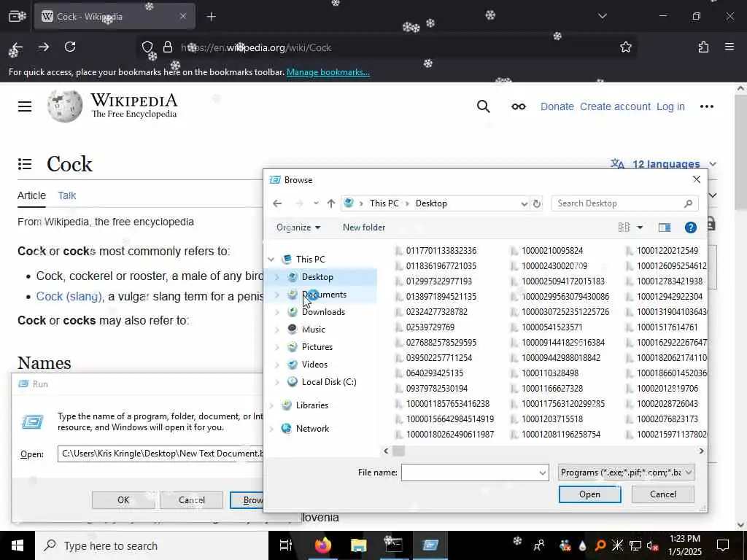
Task: Collapse the This PC tree node
Action: (271, 260)
